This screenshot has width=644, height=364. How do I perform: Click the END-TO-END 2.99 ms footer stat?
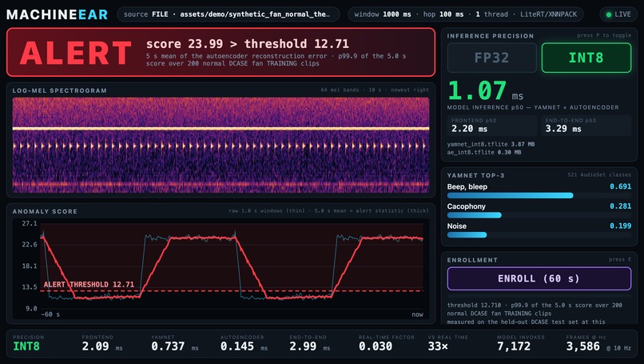pos(310,343)
